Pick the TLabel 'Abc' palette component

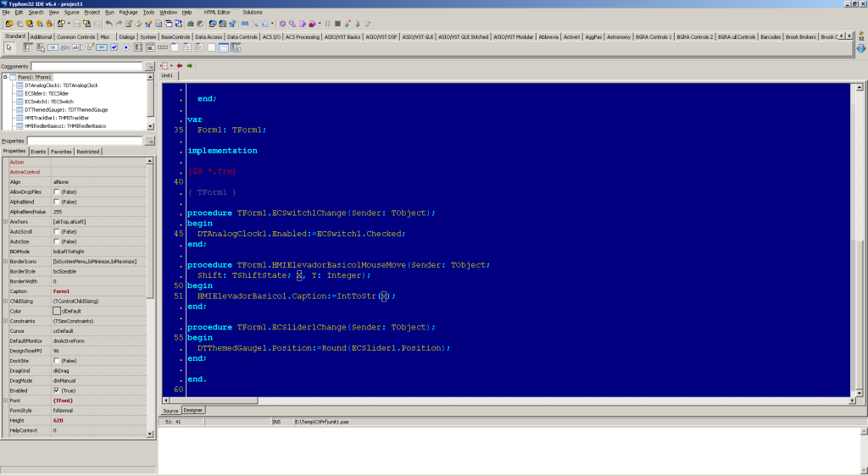point(64,47)
